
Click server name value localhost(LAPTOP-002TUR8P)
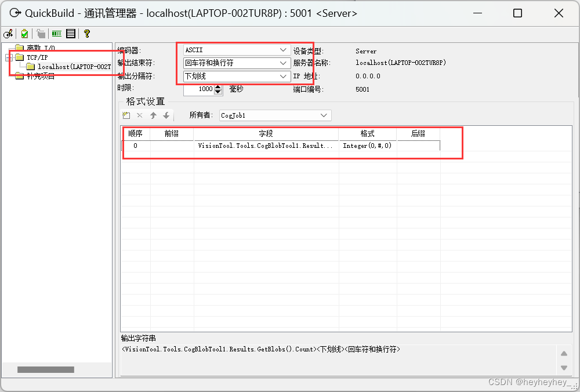tap(401, 63)
